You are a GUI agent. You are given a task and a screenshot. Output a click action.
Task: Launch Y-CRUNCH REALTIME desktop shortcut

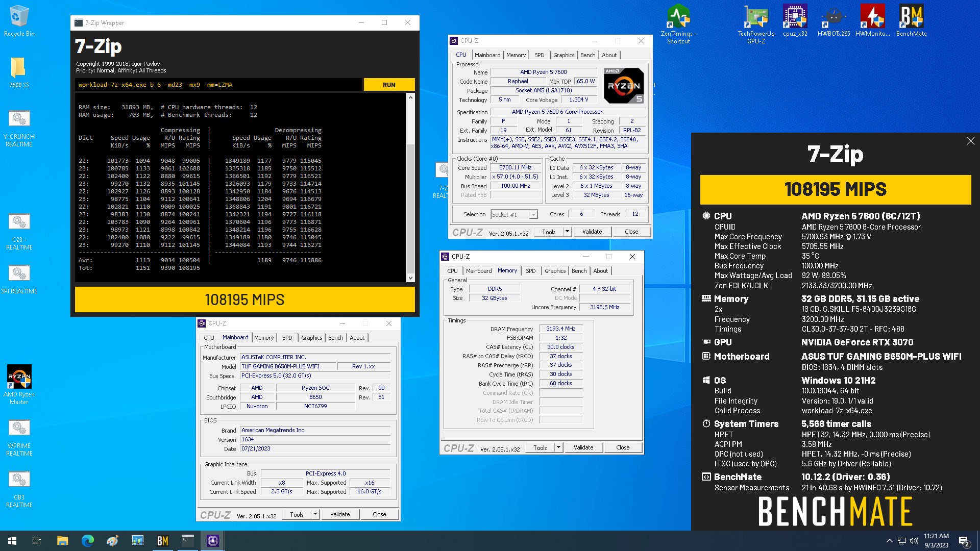19,129
